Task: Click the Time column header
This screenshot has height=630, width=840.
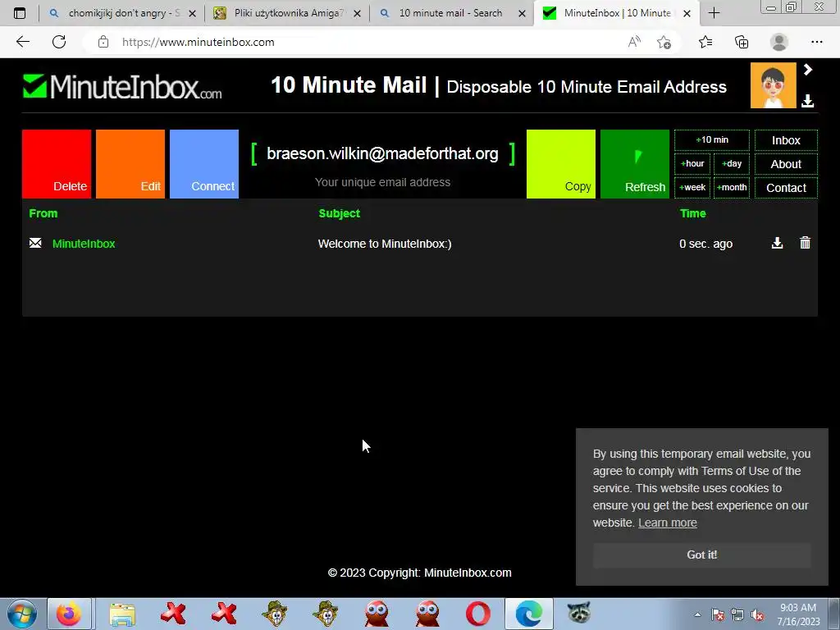Action: [x=692, y=213]
